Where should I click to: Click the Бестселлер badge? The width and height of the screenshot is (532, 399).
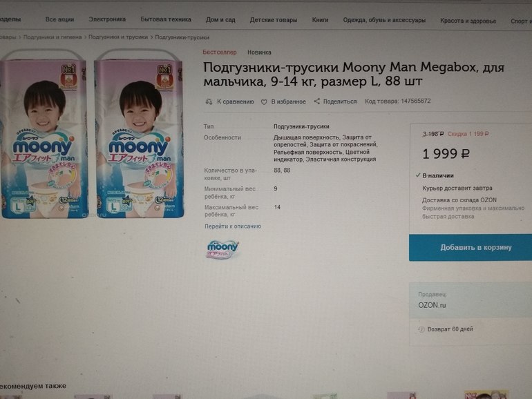(219, 52)
